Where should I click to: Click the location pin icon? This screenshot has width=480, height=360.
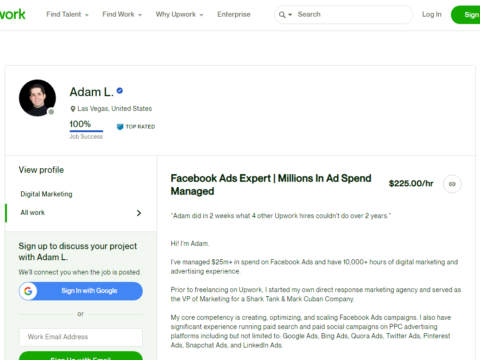click(73, 109)
